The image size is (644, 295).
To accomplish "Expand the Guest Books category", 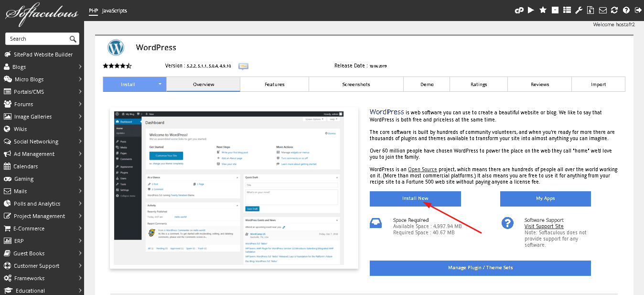I will tap(80, 253).
